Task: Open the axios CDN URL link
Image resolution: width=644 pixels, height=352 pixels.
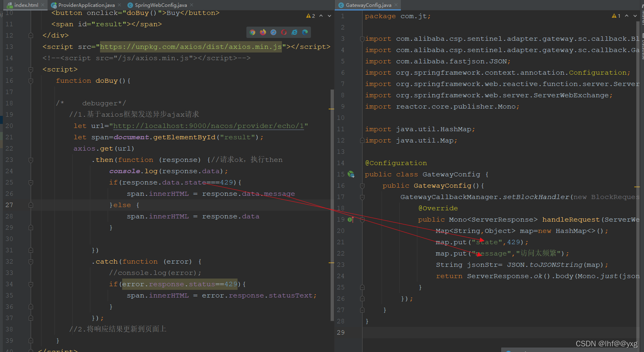Action: (191, 47)
